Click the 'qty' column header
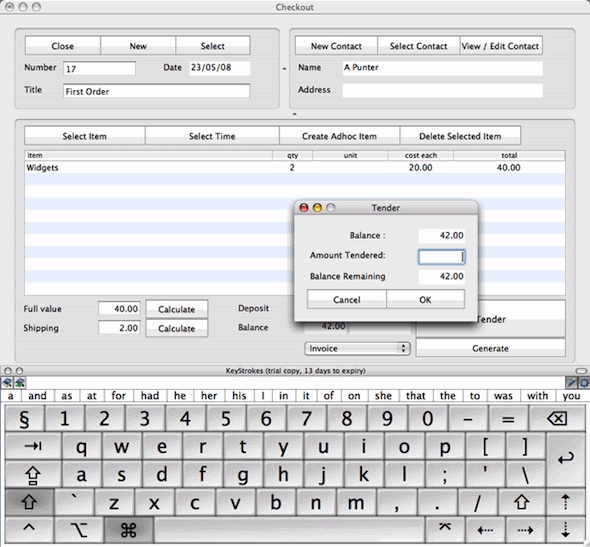The height and width of the screenshot is (547, 590). coord(292,155)
